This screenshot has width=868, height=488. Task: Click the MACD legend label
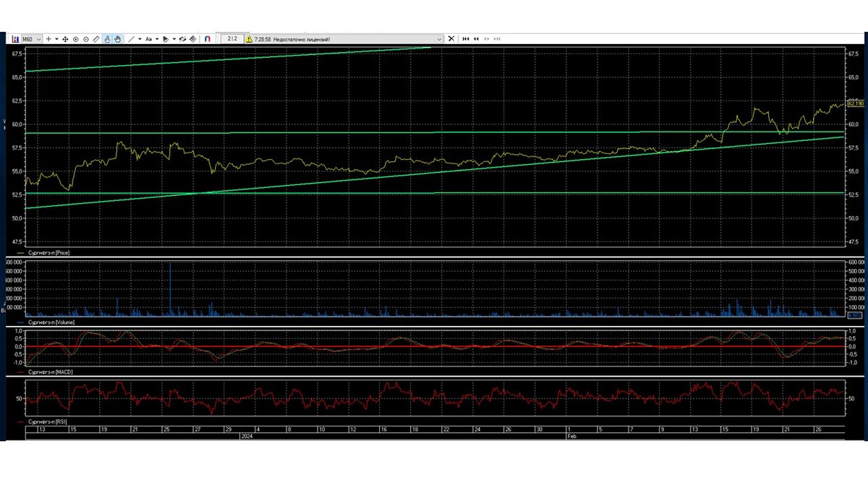point(50,372)
